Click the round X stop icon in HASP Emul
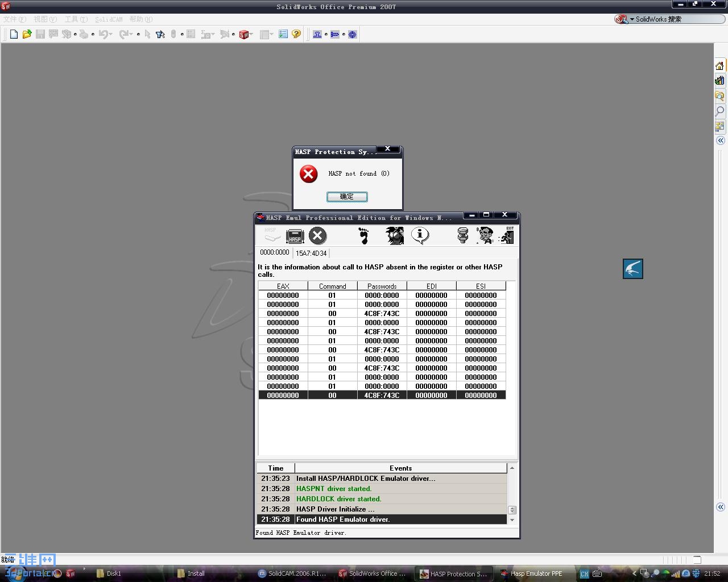The image size is (728, 582). coord(318,235)
